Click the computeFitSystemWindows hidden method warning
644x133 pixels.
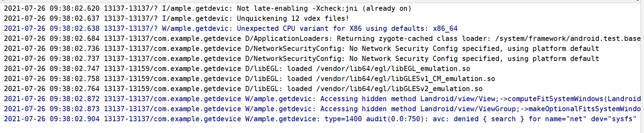coord(322,99)
